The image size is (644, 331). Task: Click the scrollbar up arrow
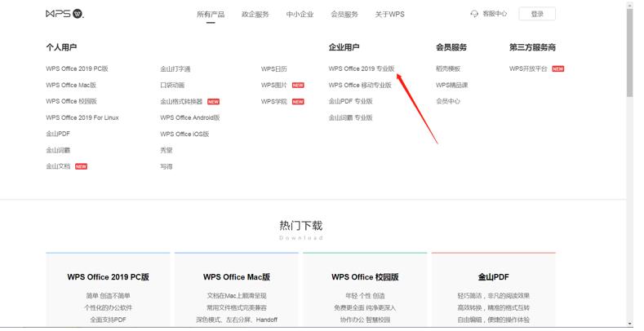(630, 4)
